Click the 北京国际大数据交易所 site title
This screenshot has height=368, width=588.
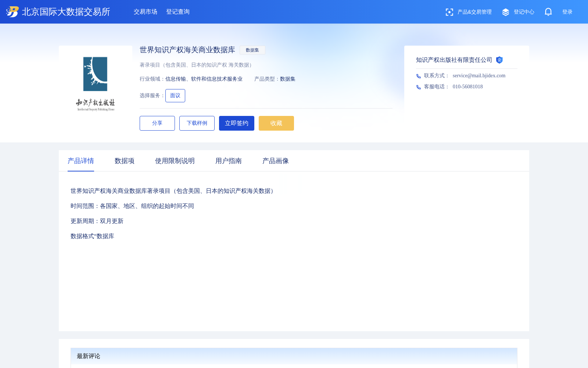[66, 12]
